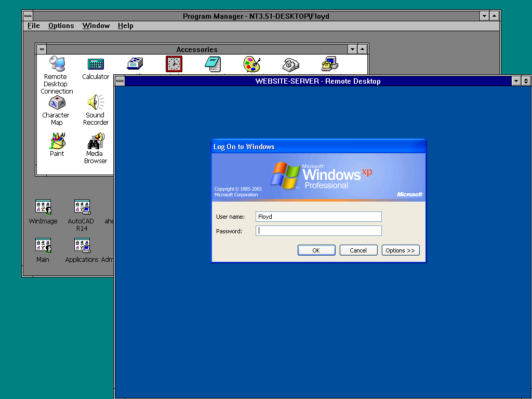Launch Calculator from Accessories

click(x=96, y=64)
